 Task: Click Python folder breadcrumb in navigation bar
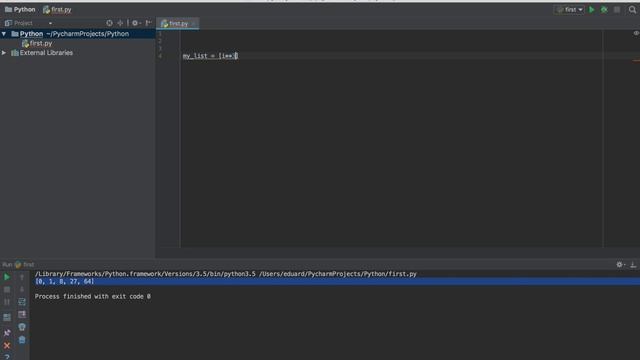20,9
